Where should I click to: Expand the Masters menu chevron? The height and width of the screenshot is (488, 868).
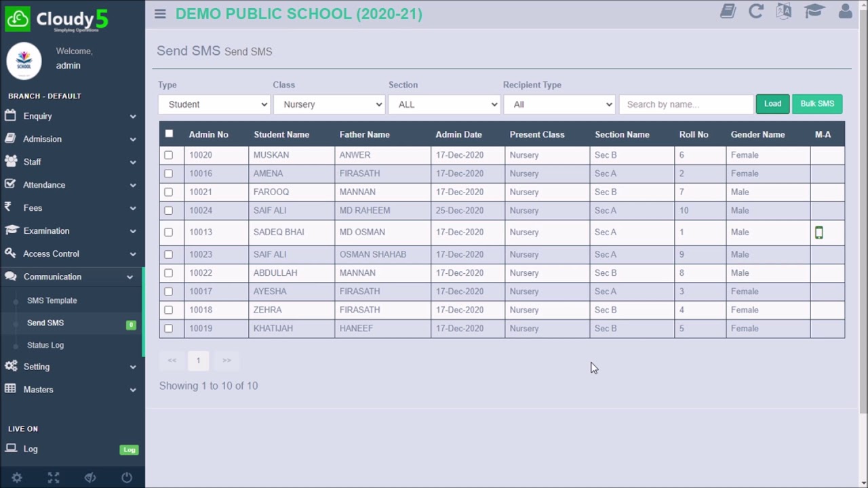pos(133,390)
